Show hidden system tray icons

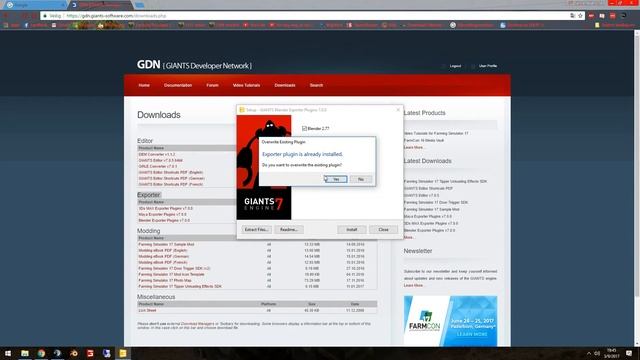(x=589, y=353)
